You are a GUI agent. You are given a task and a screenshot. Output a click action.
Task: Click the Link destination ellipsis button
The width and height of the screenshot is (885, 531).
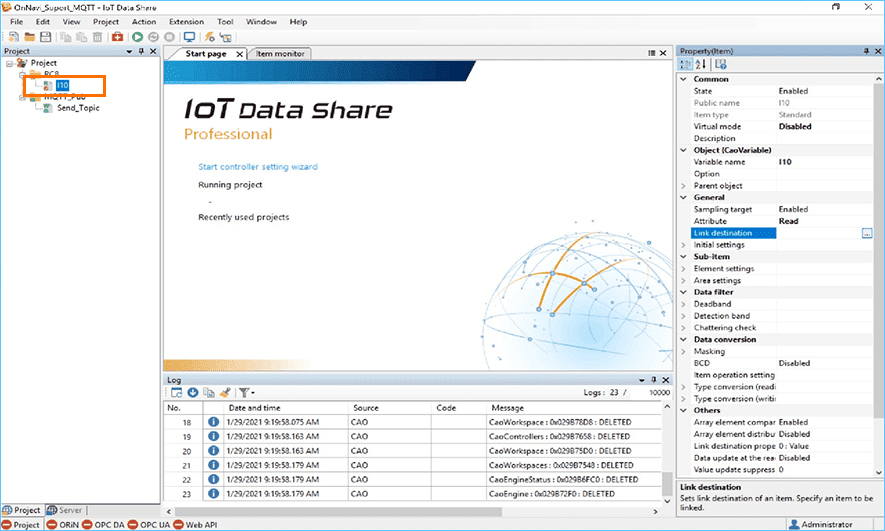[867, 233]
